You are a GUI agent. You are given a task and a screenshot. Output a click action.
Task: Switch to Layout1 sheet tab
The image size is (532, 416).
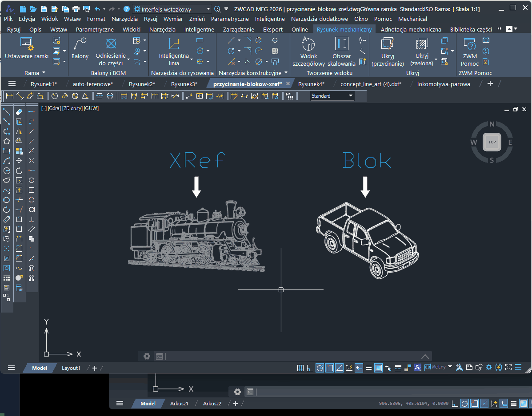[x=71, y=368]
